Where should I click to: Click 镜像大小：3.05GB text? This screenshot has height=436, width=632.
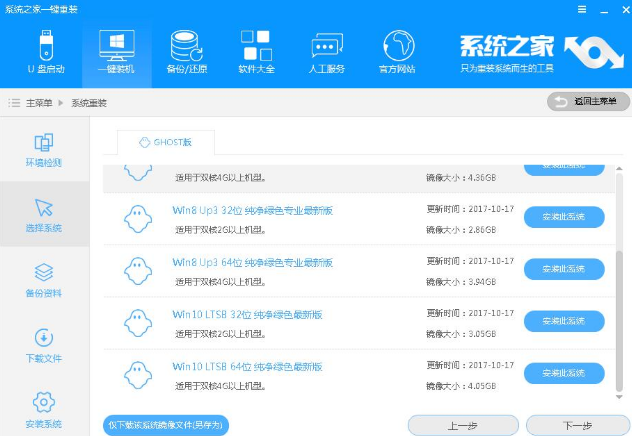(x=461, y=334)
